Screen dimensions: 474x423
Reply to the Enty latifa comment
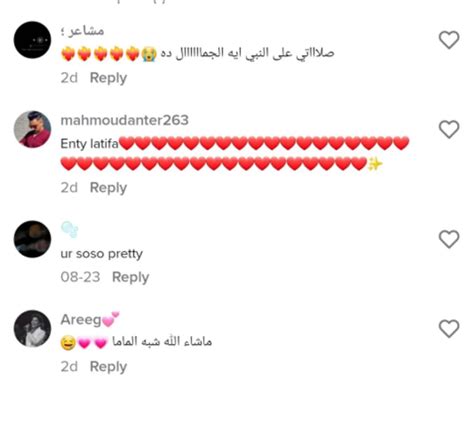pyautogui.click(x=108, y=188)
